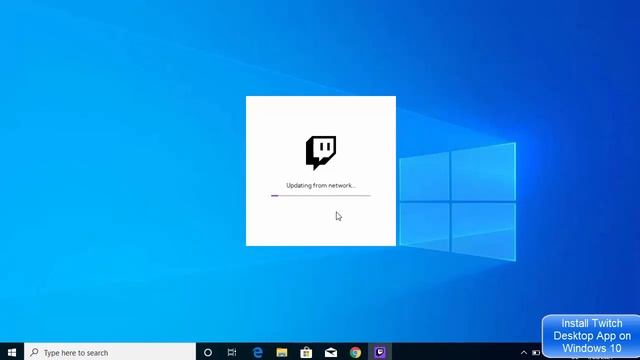Click the 'Updating from network...' text
The image size is (640, 360).
[321, 185]
